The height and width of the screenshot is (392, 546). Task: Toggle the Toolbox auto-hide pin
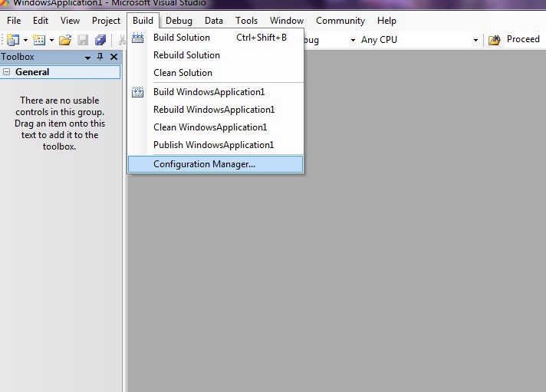pyautogui.click(x=100, y=57)
